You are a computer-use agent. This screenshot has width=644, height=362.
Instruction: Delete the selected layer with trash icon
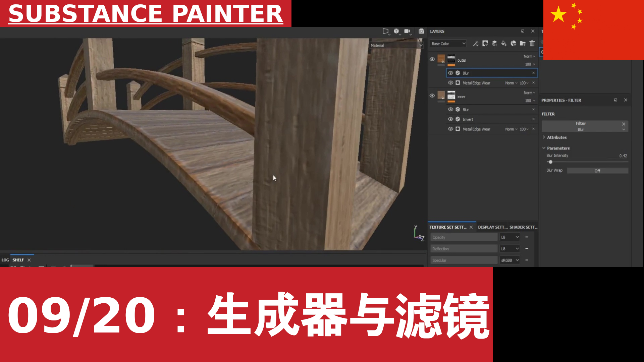point(532,44)
